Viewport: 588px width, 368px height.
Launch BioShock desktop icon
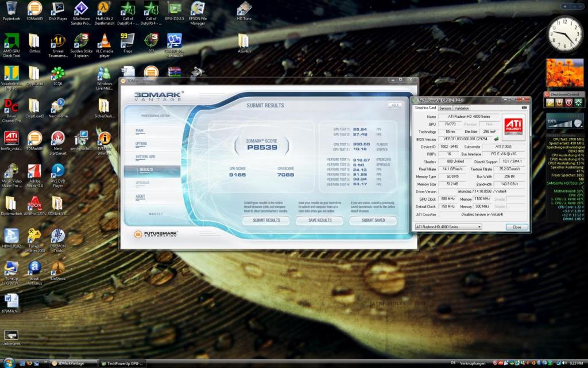[58, 271]
